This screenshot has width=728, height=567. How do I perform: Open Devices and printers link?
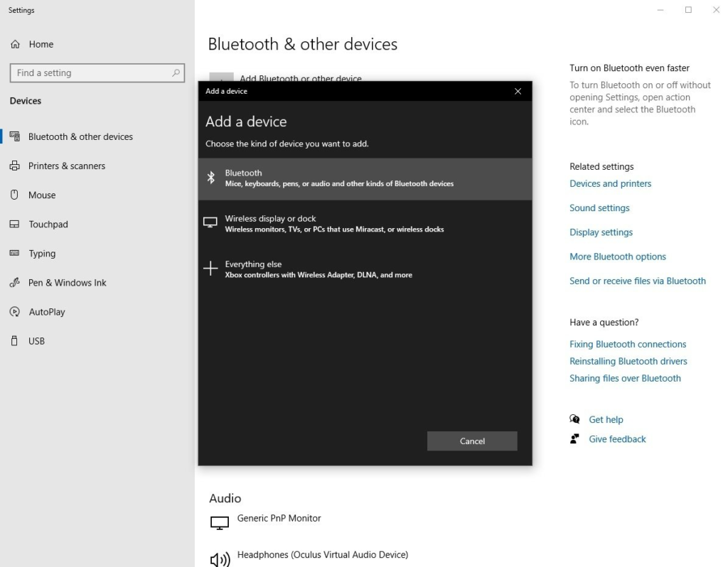point(610,183)
